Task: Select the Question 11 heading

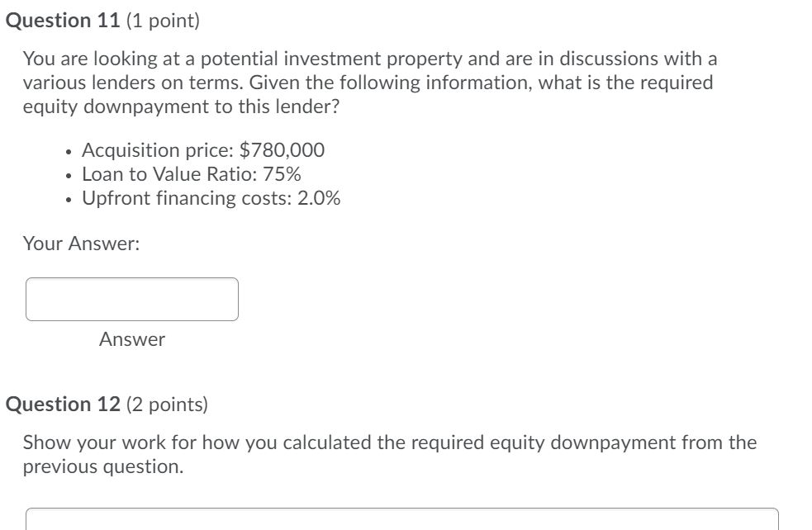Action: 62,21
